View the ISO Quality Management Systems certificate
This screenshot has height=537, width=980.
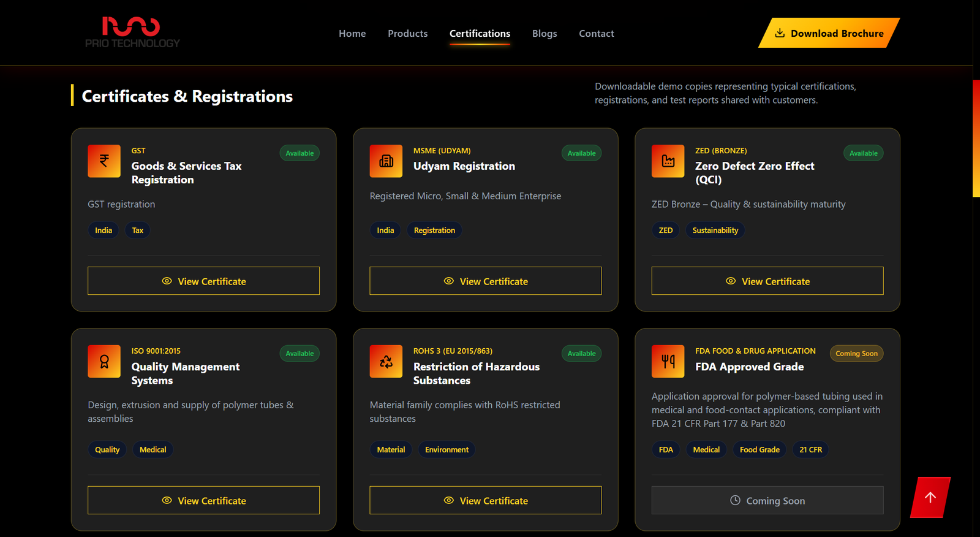point(203,500)
